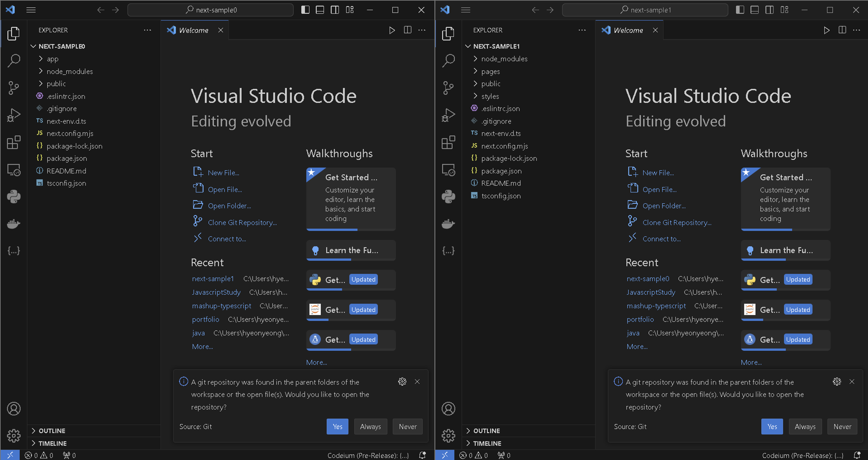Click Open Folder link in next-sample1 Welcome
This screenshot has height=460, width=868.
pyautogui.click(x=664, y=206)
